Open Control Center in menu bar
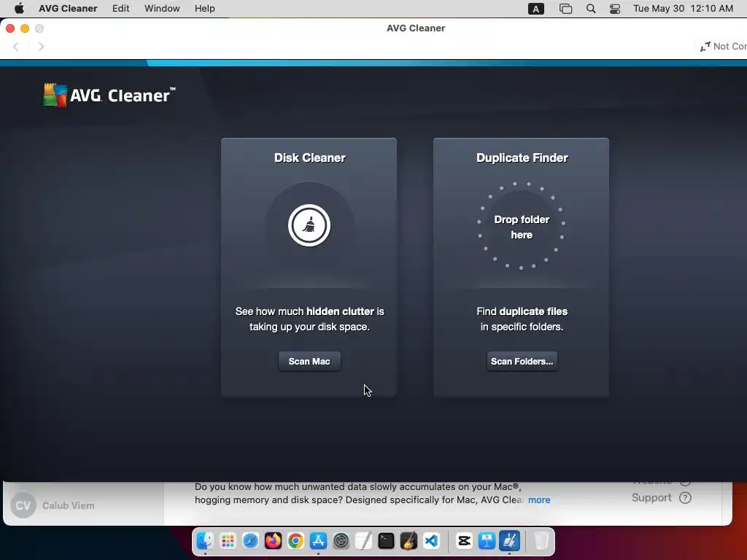This screenshot has width=747, height=560. tap(615, 9)
